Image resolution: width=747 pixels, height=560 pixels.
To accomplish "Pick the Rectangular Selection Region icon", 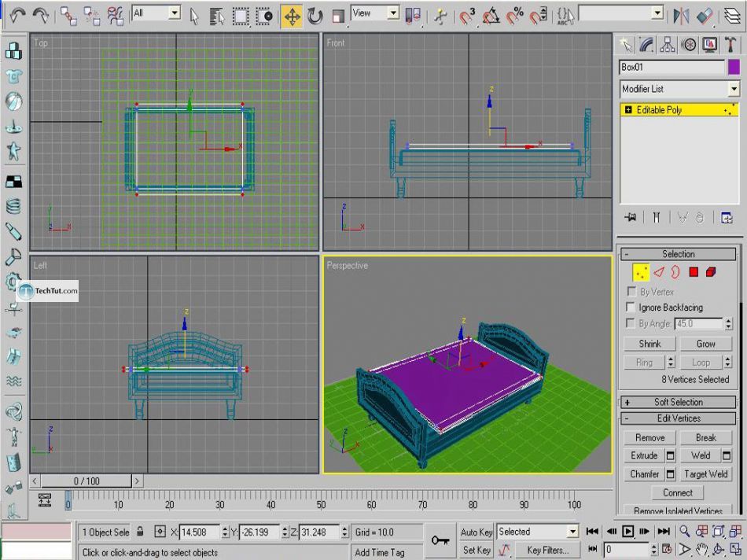I will (240, 17).
